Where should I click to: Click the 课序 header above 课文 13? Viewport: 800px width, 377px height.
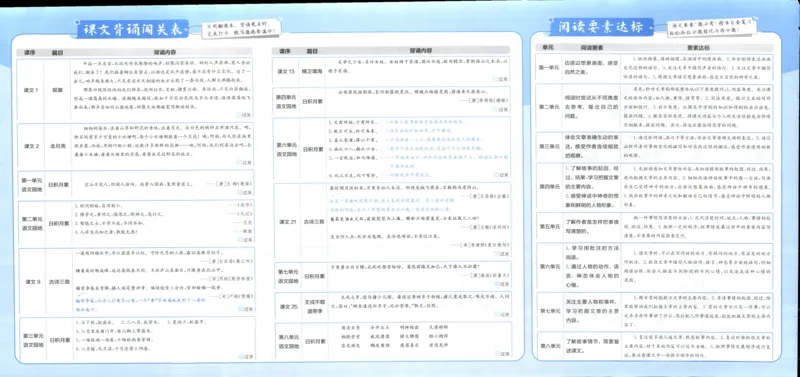click(x=285, y=51)
